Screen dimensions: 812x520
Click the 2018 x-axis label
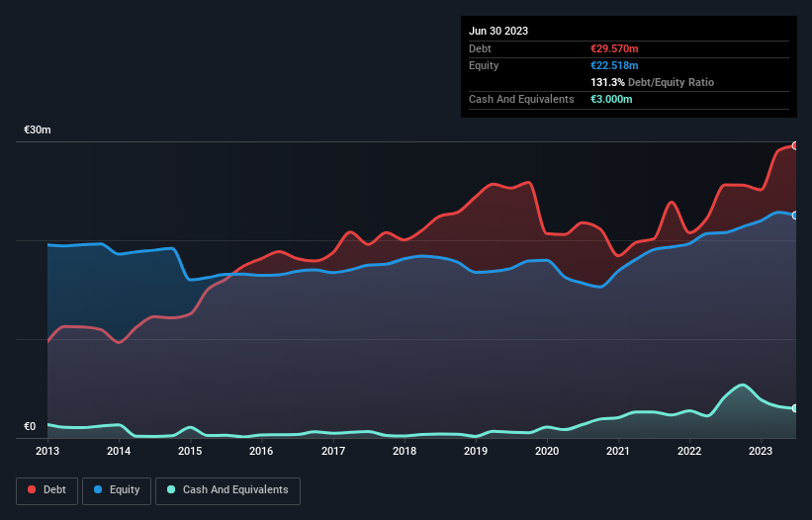coord(405,451)
